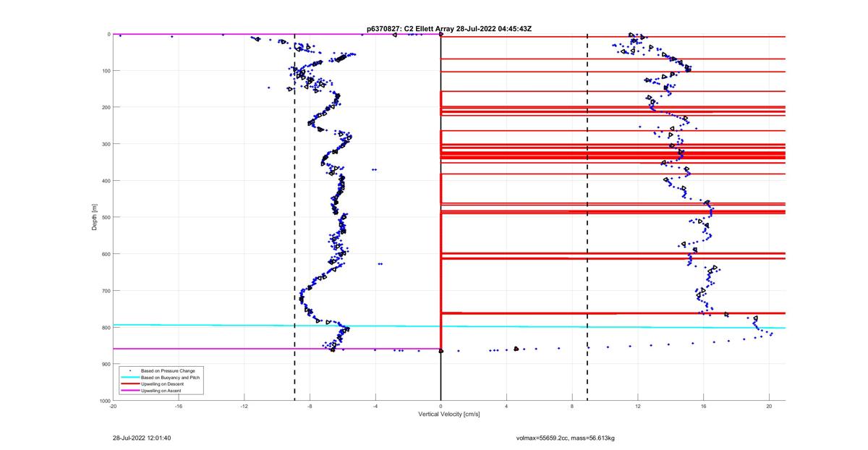Pick the cyan line sample in the legend

point(130,377)
